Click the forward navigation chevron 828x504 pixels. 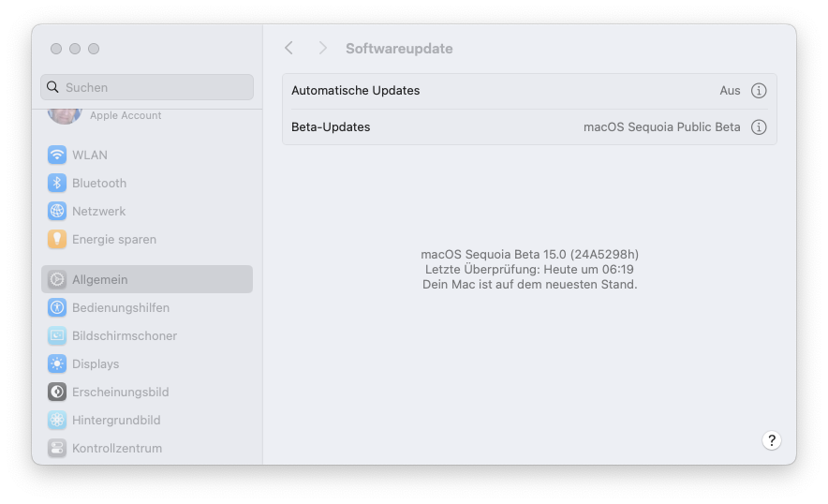pyautogui.click(x=322, y=49)
